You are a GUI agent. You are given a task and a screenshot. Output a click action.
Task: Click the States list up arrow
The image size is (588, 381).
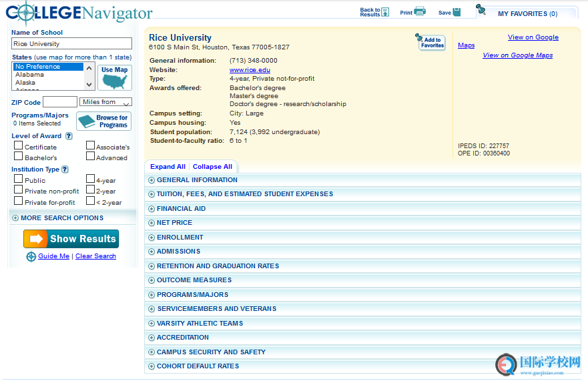pyautogui.click(x=89, y=68)
